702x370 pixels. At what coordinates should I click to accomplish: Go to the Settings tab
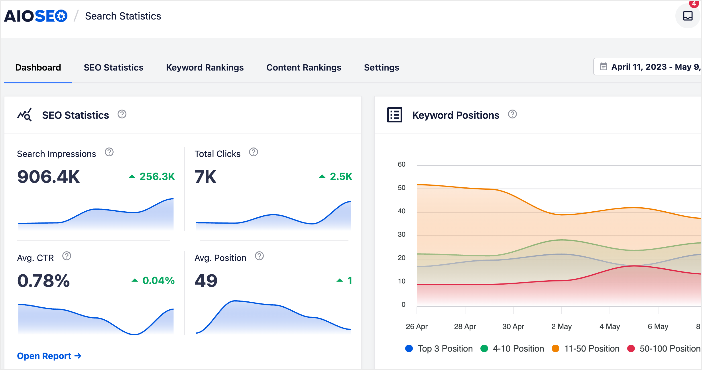point(381,68)
